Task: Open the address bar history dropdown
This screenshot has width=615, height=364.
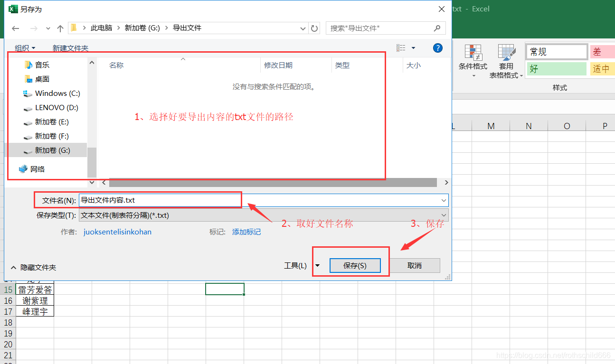Action: click(x=303, y=28)
